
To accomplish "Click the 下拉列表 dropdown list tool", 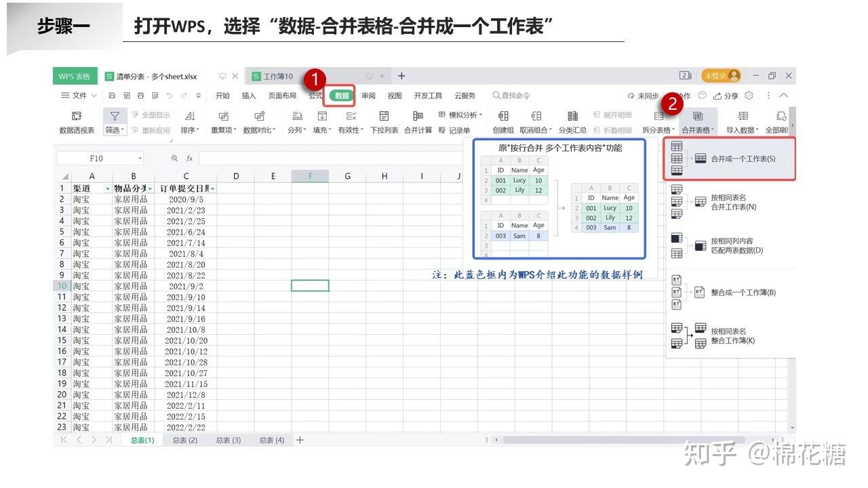I will (x=384, y=122).
